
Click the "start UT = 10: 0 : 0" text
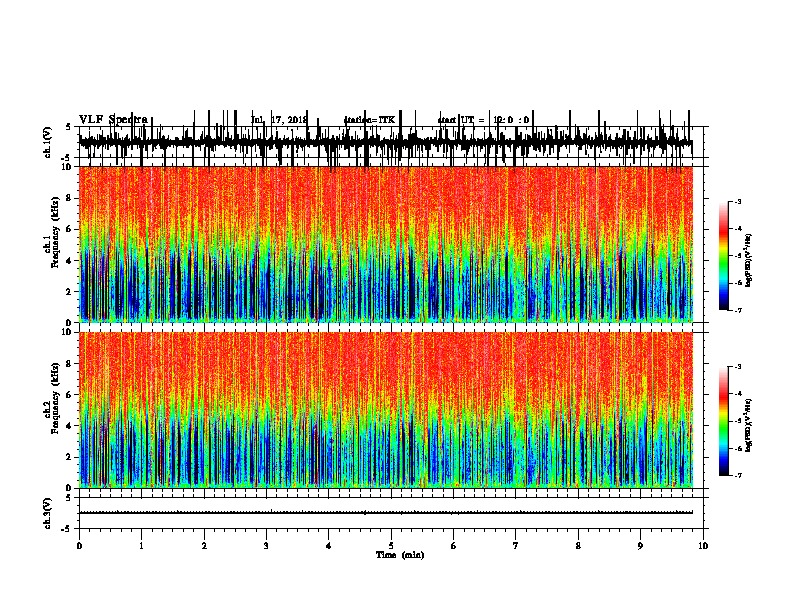coord(483,120)
